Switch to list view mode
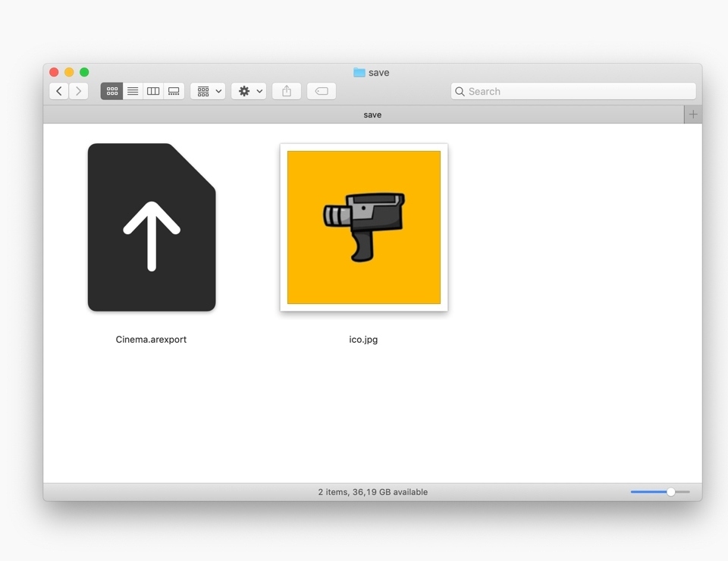 [x=133, y=91]
